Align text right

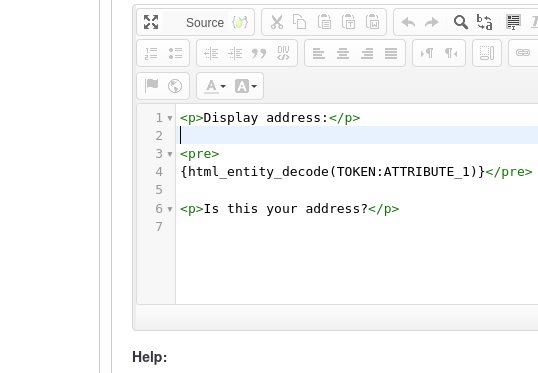click(x=367, y=53)
